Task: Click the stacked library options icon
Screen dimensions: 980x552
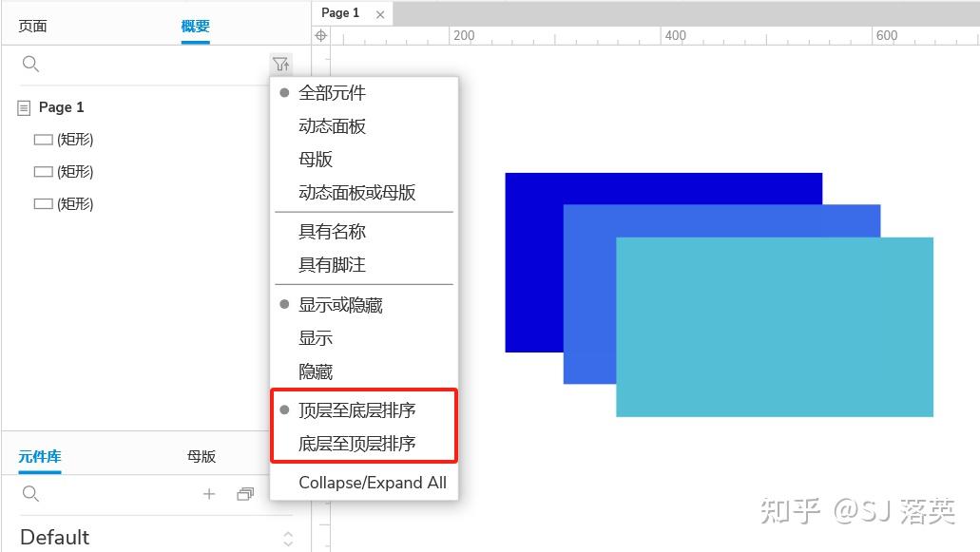Action: [245, 493]
